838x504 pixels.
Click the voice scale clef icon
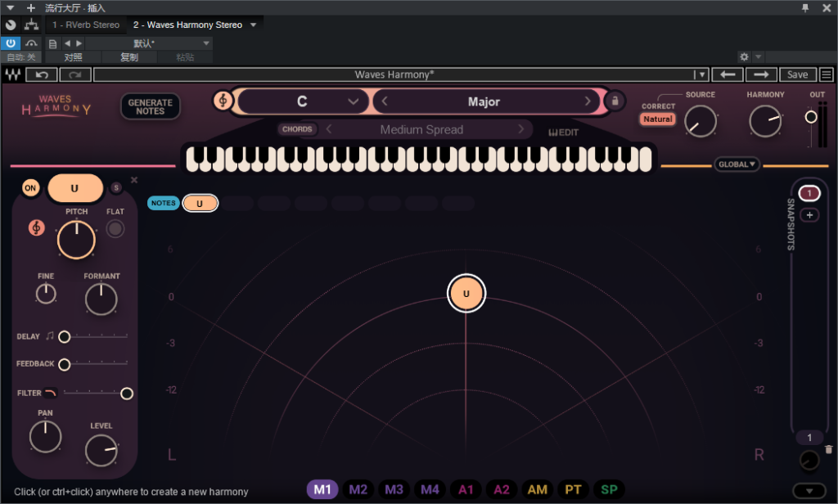tap(36, 227)
